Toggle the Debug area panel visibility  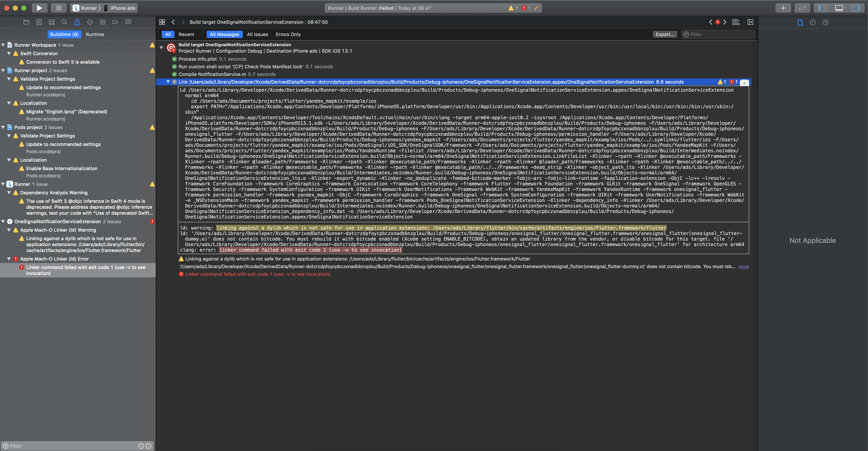839,8
